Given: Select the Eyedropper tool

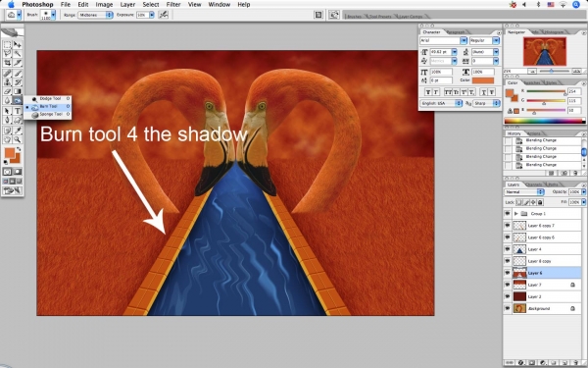Looking at the screenshot, I should point(17,131).
